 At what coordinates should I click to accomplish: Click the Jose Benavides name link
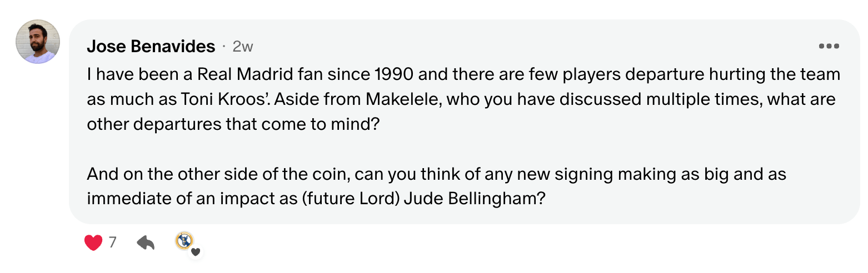pyautogui.click(x=151, y=47)
